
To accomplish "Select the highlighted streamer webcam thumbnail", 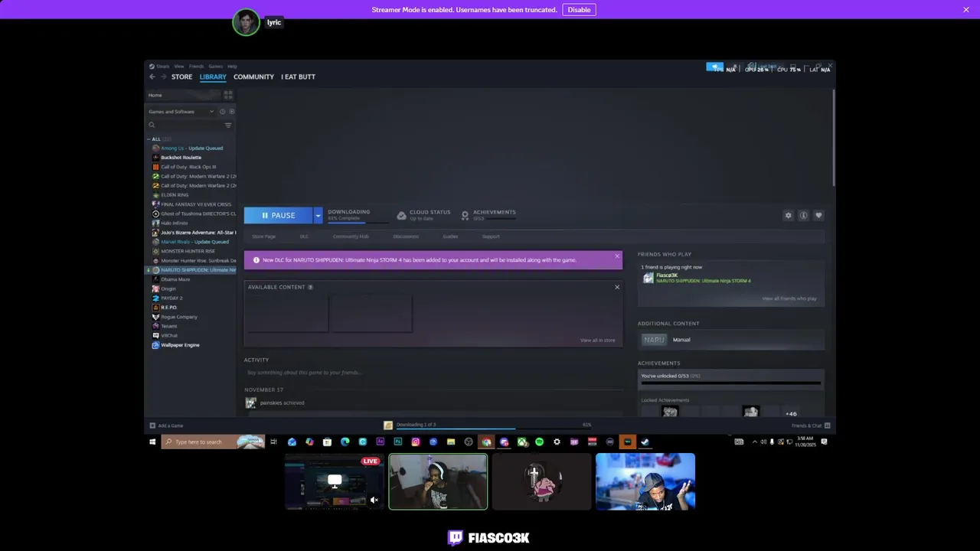I will [x=438, y=481].
